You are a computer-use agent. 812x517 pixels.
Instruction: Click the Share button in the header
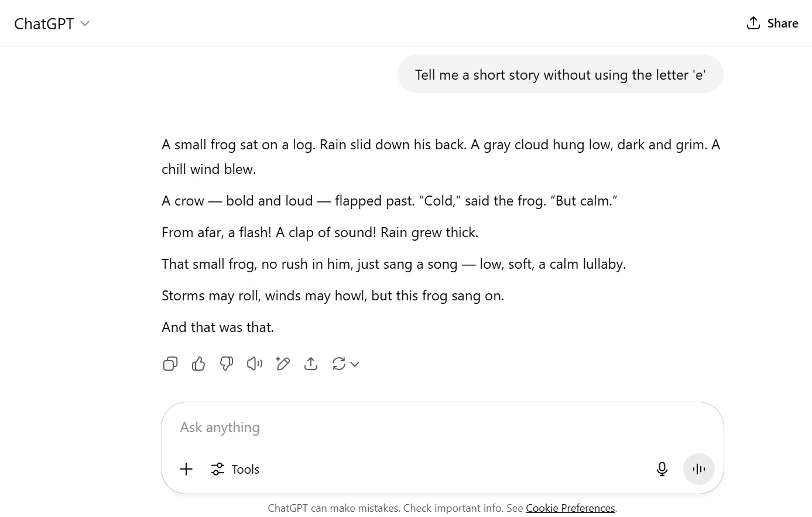click(772, 23)
